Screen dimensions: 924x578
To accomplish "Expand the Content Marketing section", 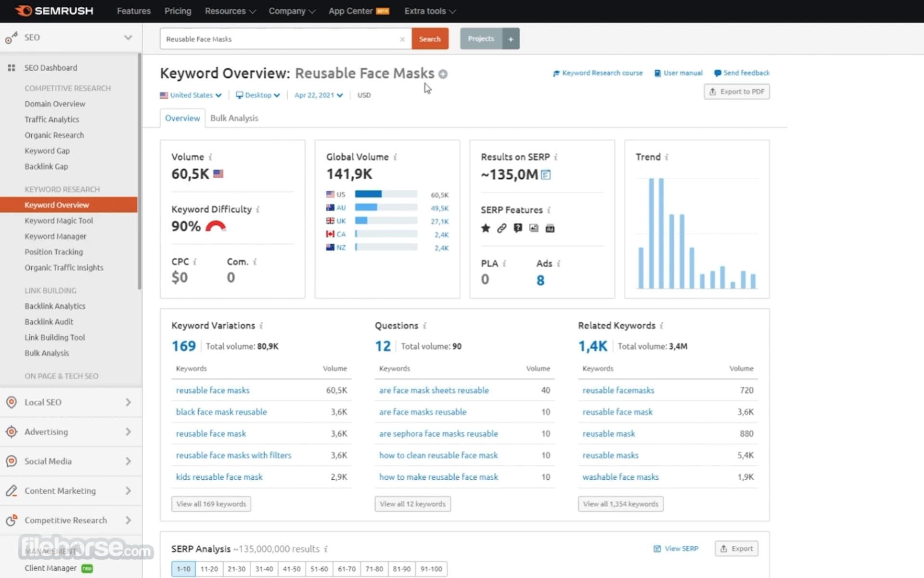I will (x=128, y=491).
